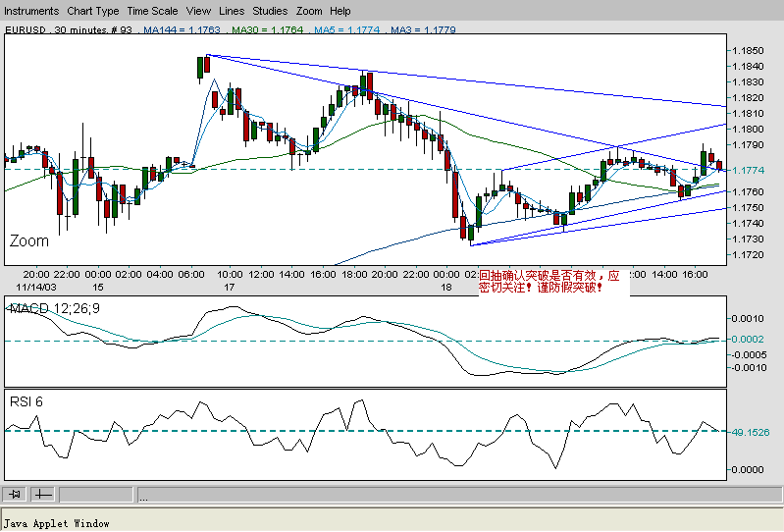Open the View menu
The image size is (784, 532).
(198, 11)
